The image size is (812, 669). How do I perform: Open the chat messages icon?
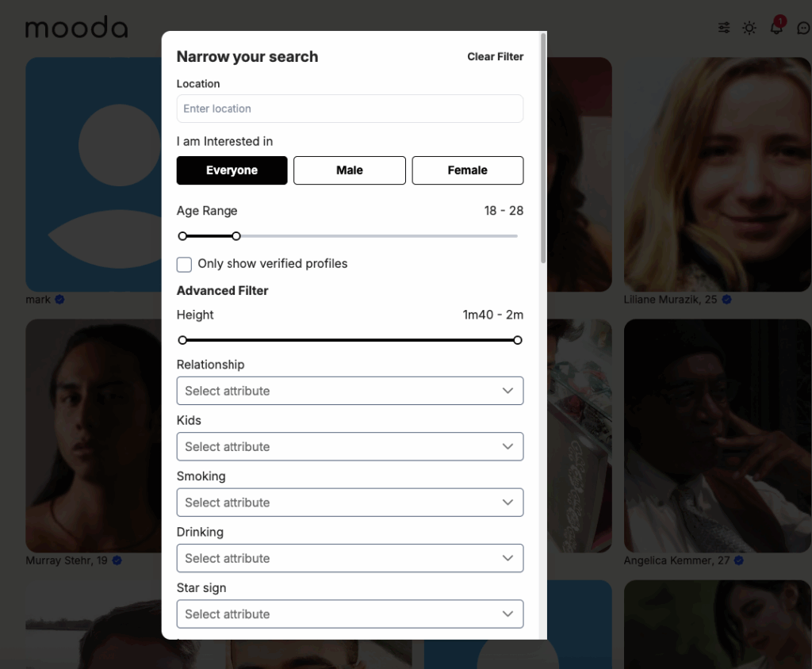(802, 29)
